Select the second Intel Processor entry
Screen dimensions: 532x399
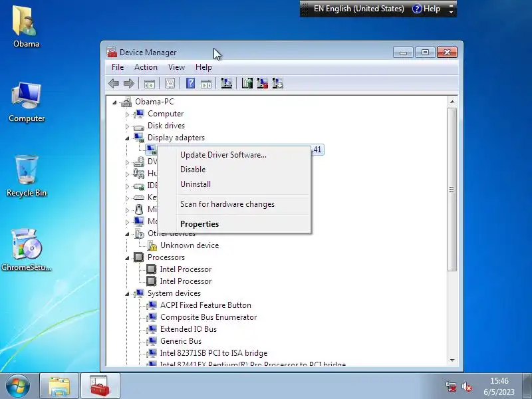(186, 281)
